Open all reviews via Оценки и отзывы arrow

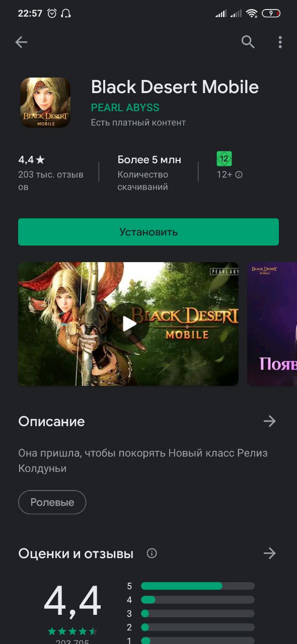coord(270,553)
